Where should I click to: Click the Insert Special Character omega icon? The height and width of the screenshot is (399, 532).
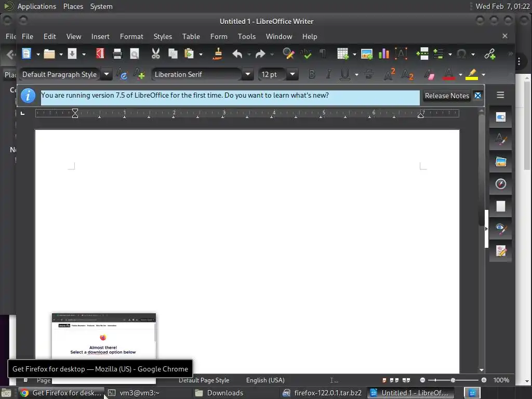[x=461, y=54]
